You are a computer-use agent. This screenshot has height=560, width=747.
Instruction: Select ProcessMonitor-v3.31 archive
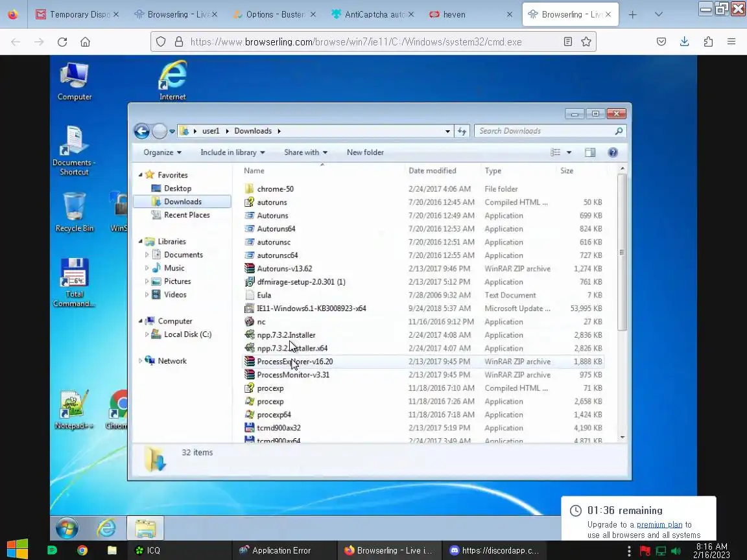pos(293,375)
